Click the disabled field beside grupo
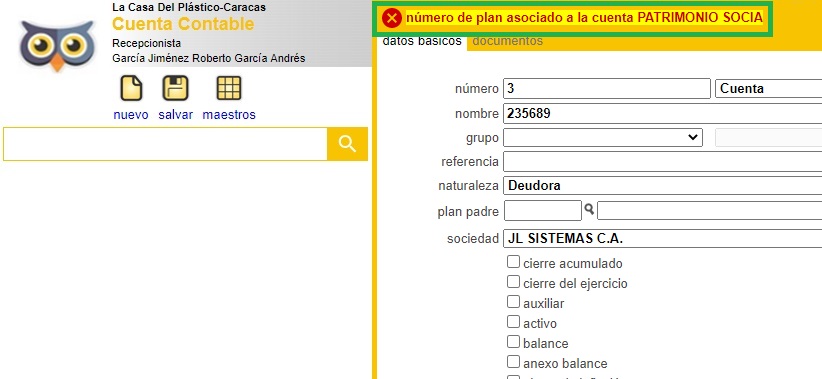 [x=769, y=137]
